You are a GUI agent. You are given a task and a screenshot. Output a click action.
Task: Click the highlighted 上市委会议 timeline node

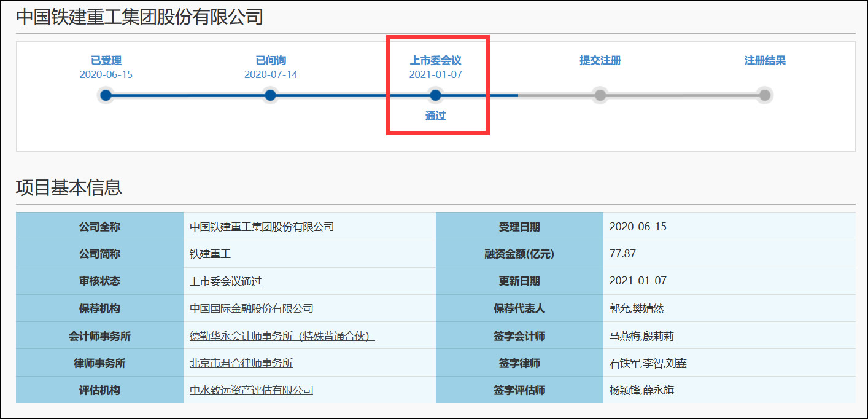pos(435,95)
